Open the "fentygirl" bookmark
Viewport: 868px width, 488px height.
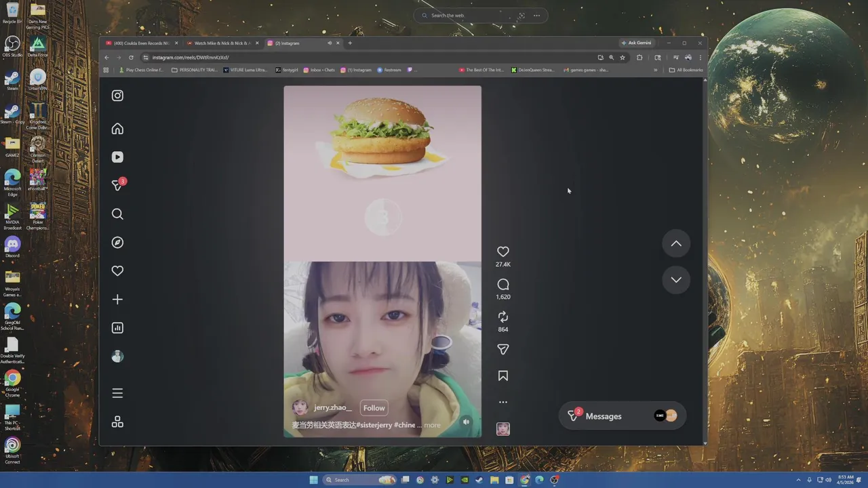pyautogui.click(x=287, y=70)
